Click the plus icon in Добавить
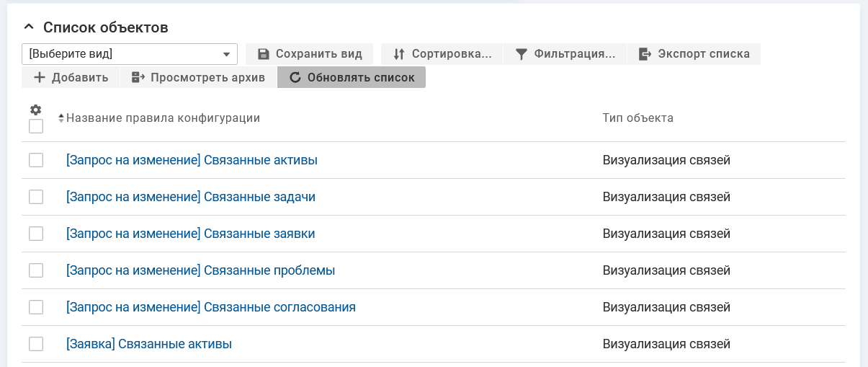Viewport: 868px width, 367px height. click(40, 78)
